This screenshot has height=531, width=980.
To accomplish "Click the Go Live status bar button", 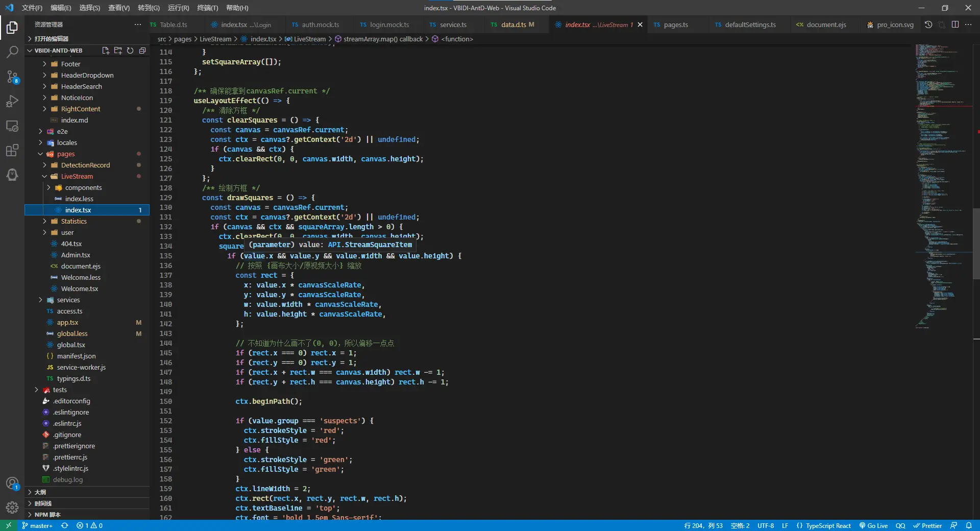I will (873, 525).
